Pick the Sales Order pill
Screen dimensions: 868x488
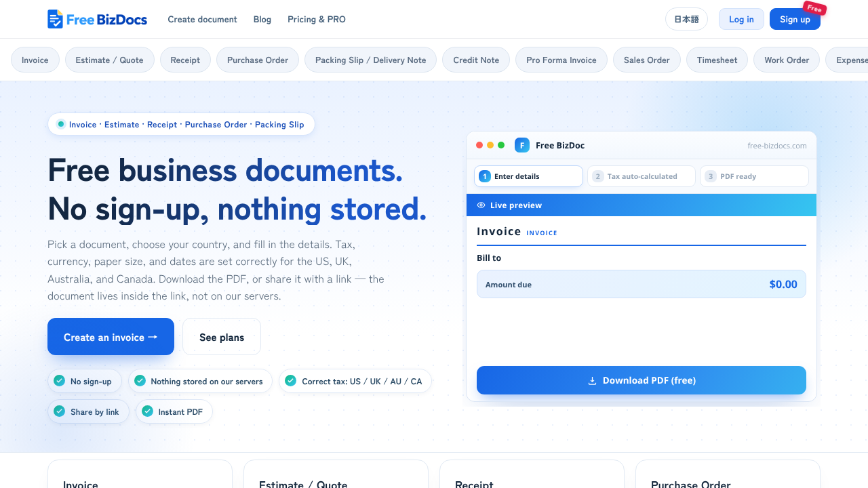(x=647, y=60)
